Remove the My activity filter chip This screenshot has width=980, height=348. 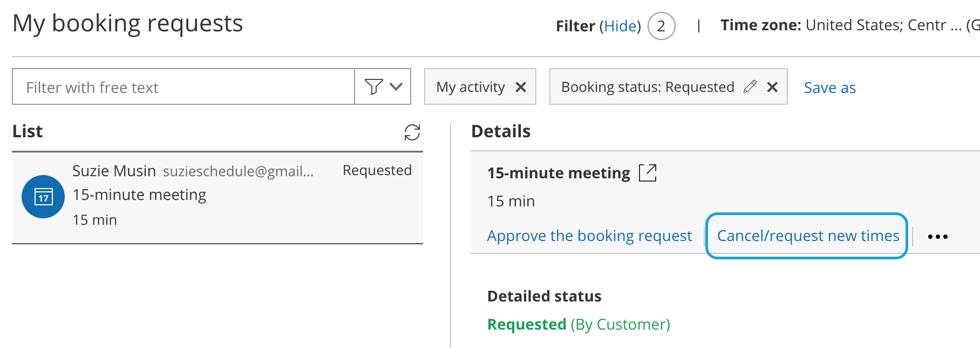tap(521, 87)
